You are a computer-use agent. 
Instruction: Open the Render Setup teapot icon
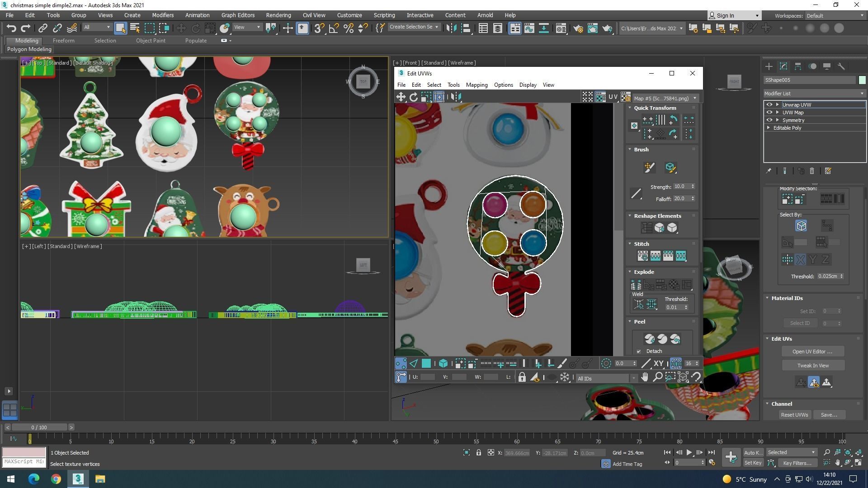point(578,28)
